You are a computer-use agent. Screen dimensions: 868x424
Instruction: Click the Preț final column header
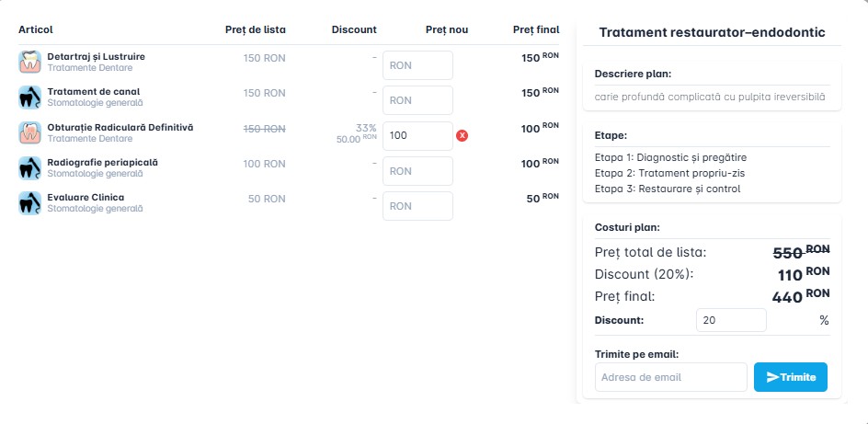(535, 29)
